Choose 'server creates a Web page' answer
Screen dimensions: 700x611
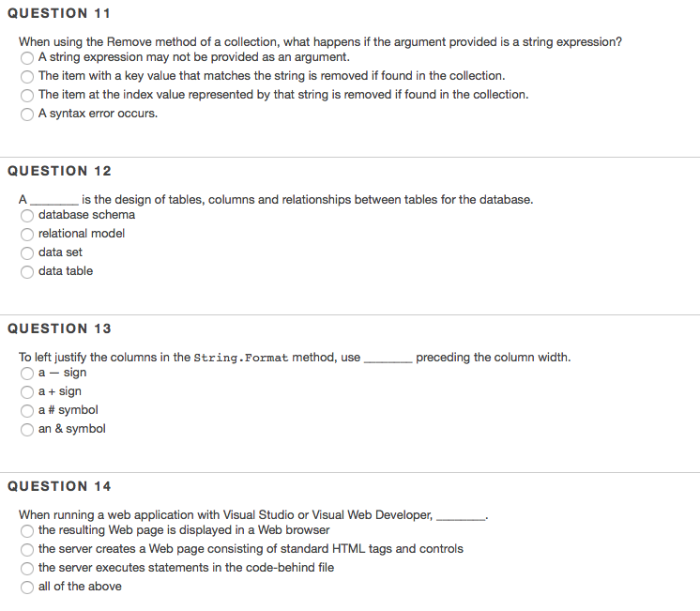click(27, 550)
